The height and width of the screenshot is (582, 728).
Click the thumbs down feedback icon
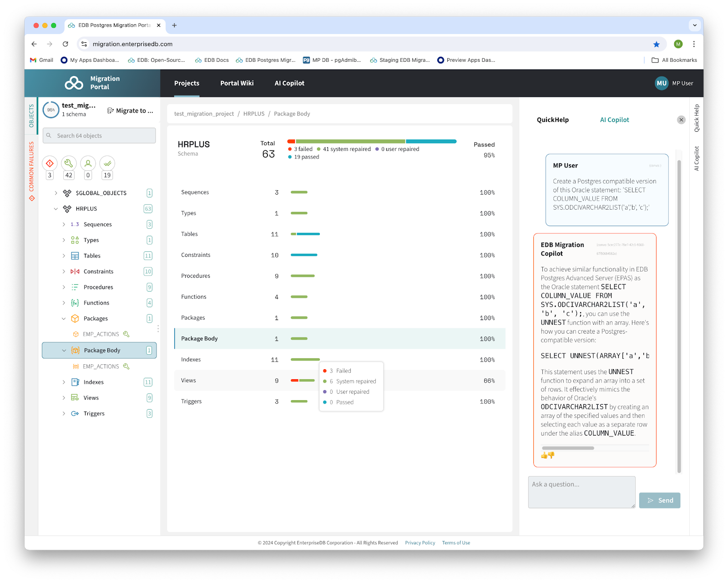tap(551, 455)
